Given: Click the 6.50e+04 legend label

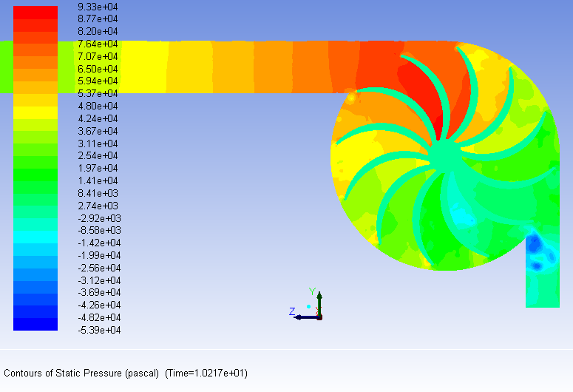Looking at the screenshot, I should pyautogui.click(x=98, y=69).
